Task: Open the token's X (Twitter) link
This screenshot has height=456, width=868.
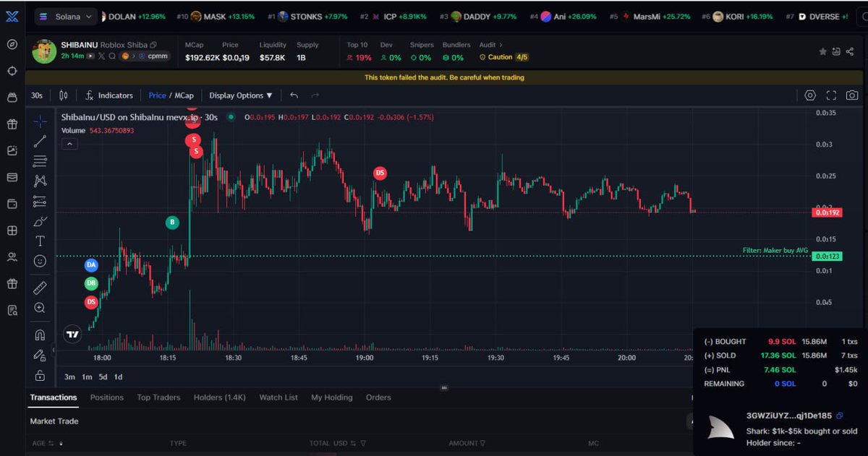Action: (x=101, y=56)
